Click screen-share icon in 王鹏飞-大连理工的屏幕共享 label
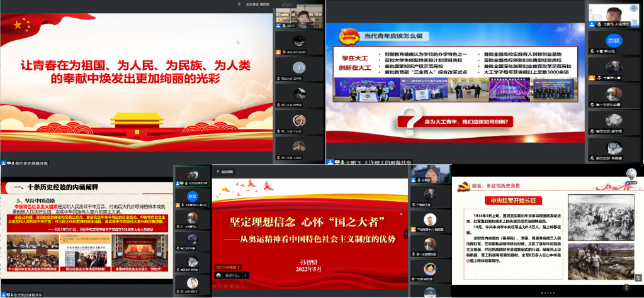Viewport: 644px width, 298px height. 337,162
